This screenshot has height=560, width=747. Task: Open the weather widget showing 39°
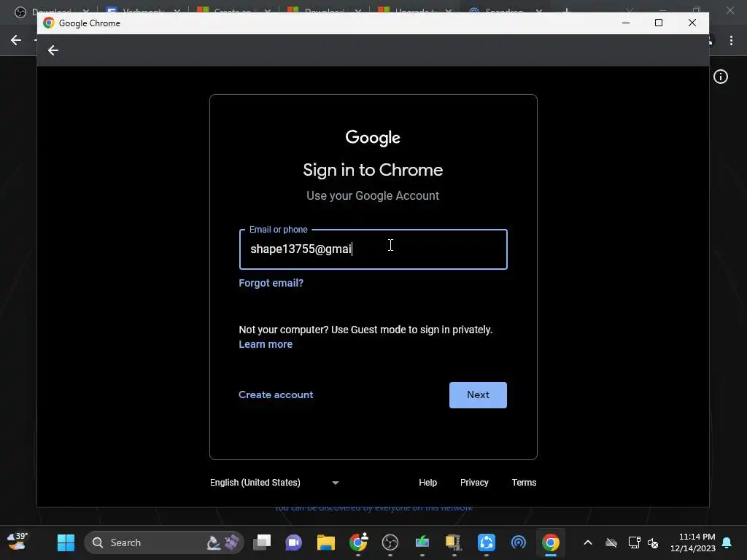click(x=18, y=542)
